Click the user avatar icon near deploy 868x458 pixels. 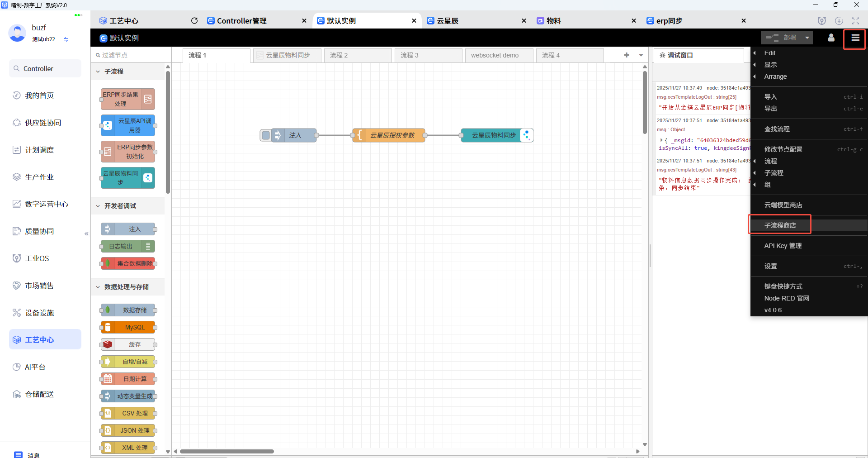(831, 38)
